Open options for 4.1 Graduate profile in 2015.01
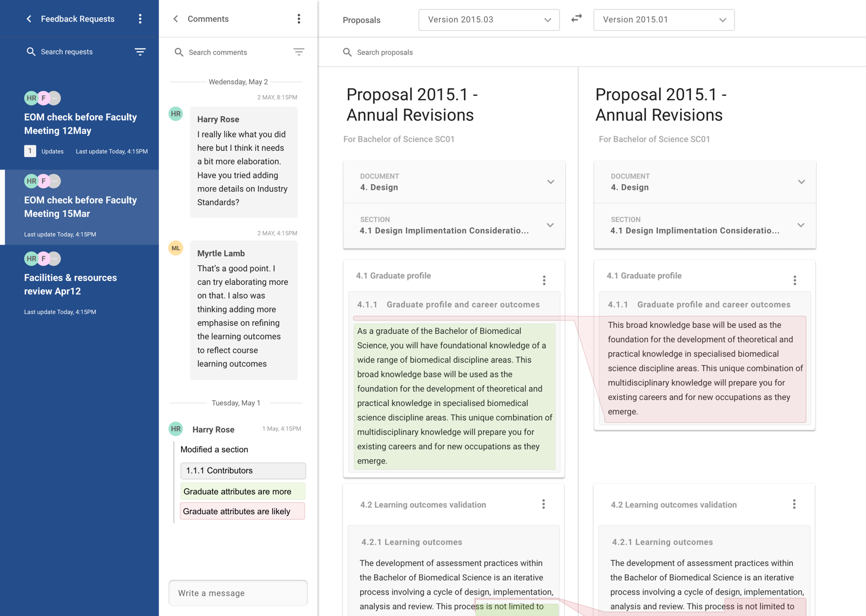This screenshot has width=866, height=616. [x=795, y=280]
